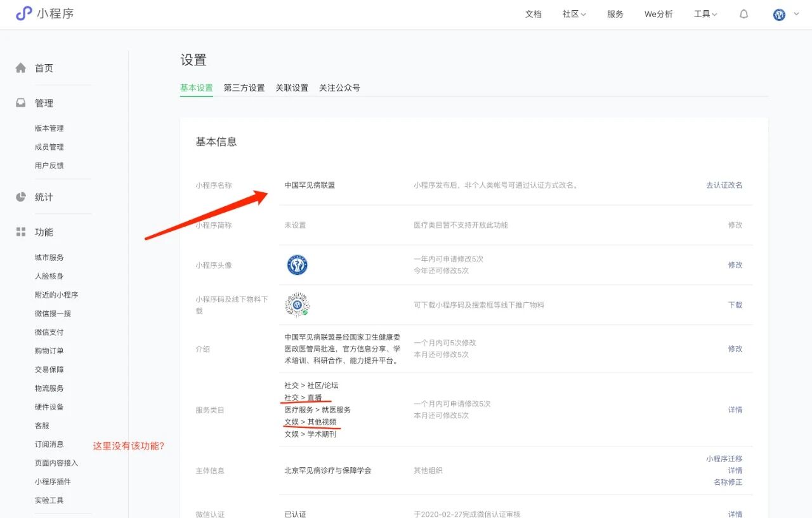The height and width of the screenshot is (518, 812).
Task: Click 详情 in the 主体信息 row
Action: coord(735,470)
